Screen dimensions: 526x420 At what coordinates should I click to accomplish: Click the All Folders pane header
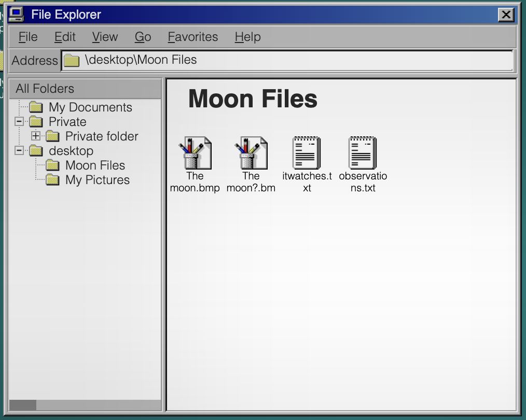[x=85, y=89]
